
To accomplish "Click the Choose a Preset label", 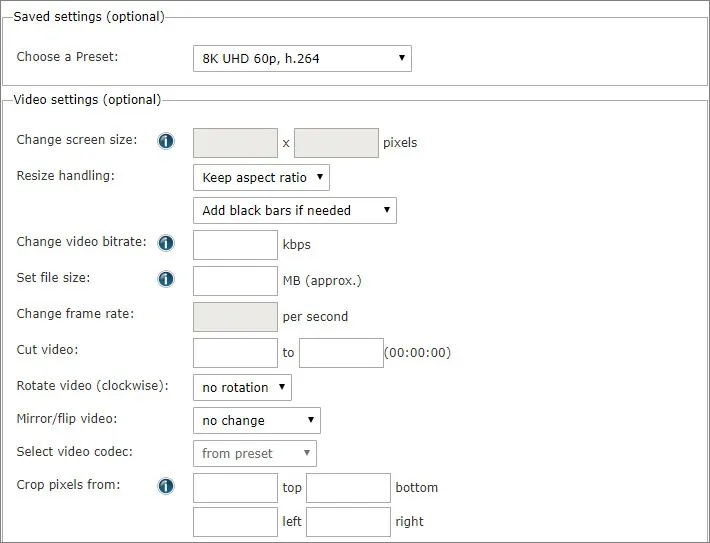I will 67,57.
